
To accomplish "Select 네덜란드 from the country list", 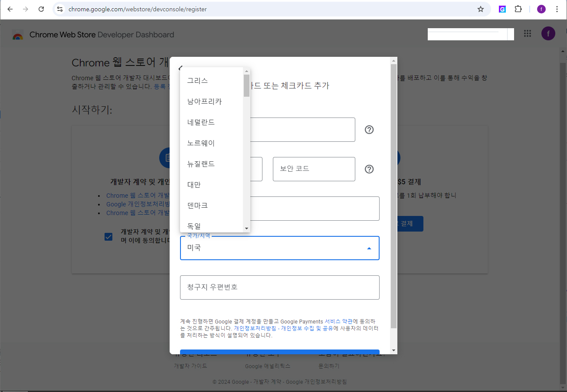I will [x=212, y=122].
